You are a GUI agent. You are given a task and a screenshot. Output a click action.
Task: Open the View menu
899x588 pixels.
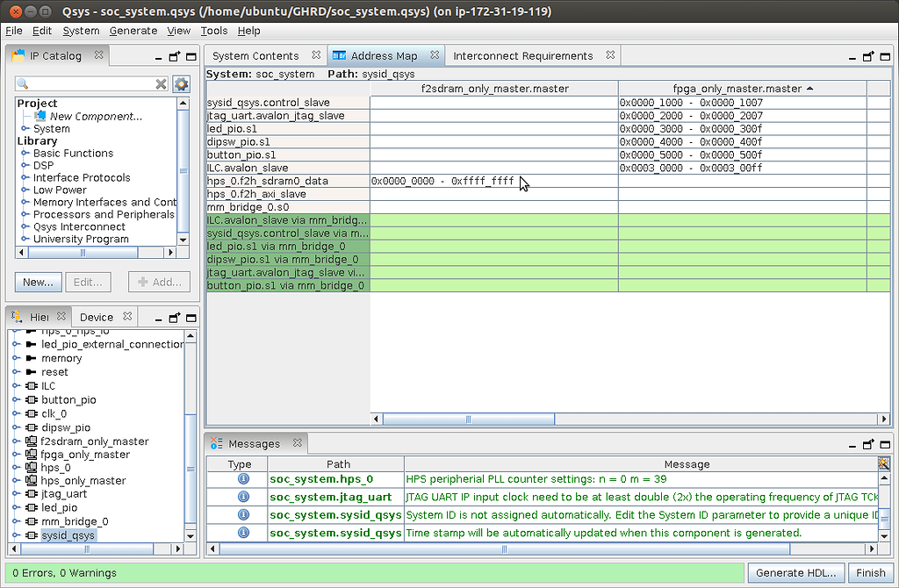coord(178,31)
